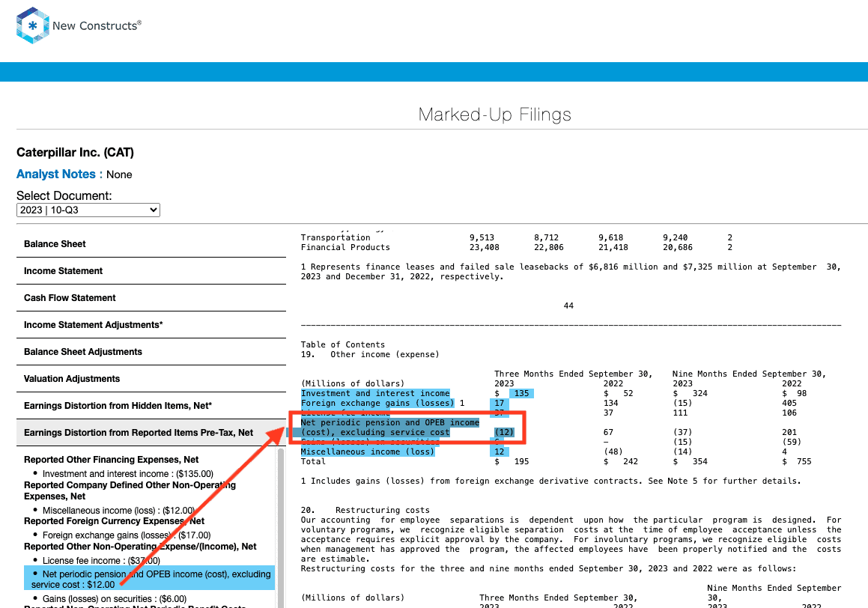The height and width of the screenshot is (608, 868).
Task: Click Caterpillar Inc. (CAT) company heading
Action: (76, 153)
